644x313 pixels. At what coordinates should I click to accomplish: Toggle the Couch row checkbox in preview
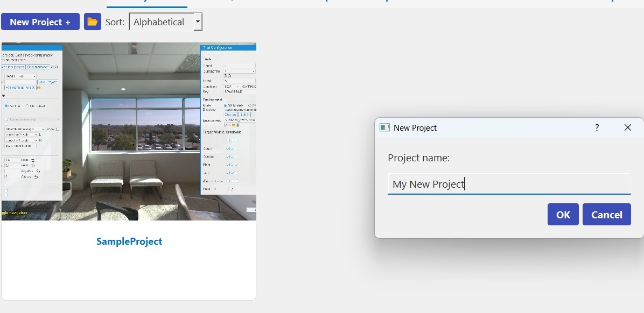(228, 148)
